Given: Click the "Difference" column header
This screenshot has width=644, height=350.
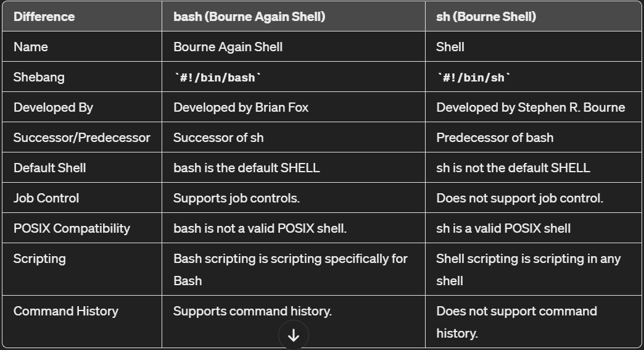Looking at the screenshot, I should click(x=44, y=17).
